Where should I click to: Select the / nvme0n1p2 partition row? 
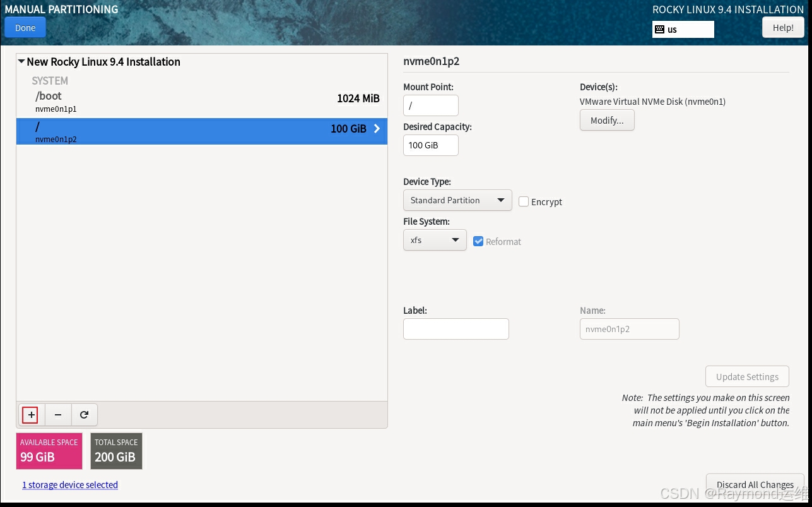tap(202, 131)
